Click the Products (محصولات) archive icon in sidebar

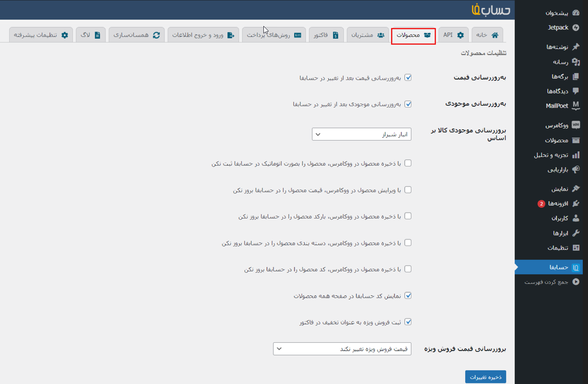coord(576,140)
